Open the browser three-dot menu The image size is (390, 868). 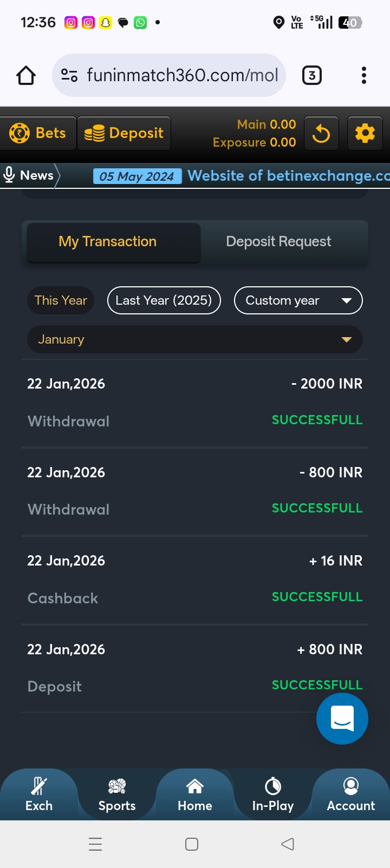pyautogui.click(x=363, y=75)
